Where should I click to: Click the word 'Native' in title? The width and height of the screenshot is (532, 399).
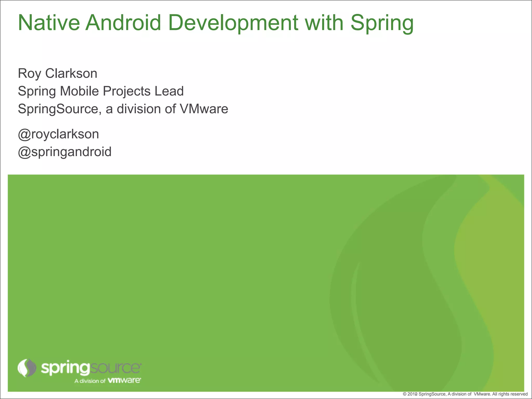pos(49,23)
